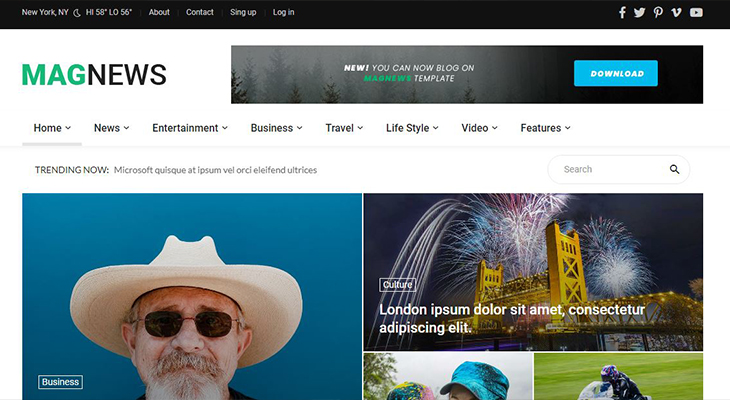This screenshot has height=400, width=730.
Task: Expand the Entertainment dropdown menu
Action: pos(190,128)
